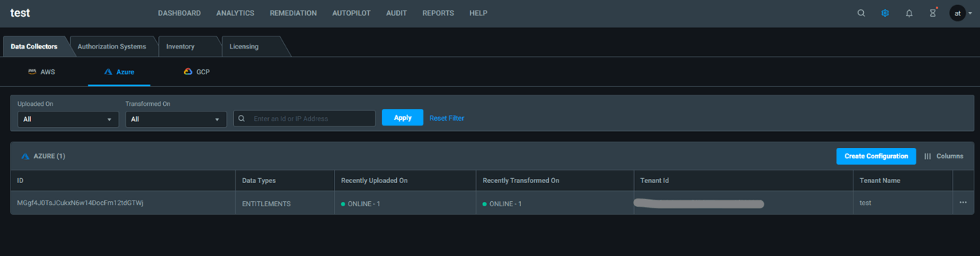This screenshot has width=980, height=256.
Task: Select the ID MGgf4J0TsJCukxN6w14DocFm12tdGTWj cell
Action: [x=122, y=203]
